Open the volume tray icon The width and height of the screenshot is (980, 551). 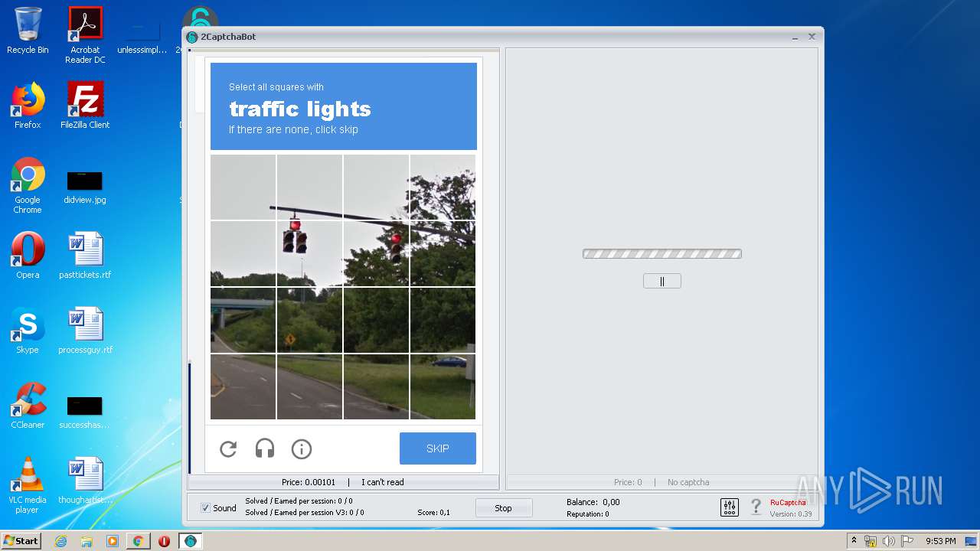coord(888,541)
